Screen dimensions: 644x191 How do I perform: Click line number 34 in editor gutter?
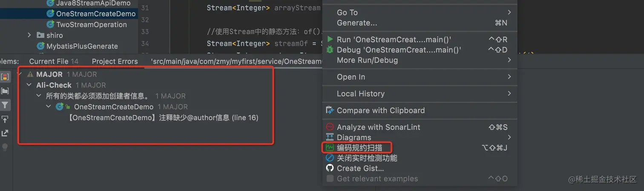click(x=145, y=43)
